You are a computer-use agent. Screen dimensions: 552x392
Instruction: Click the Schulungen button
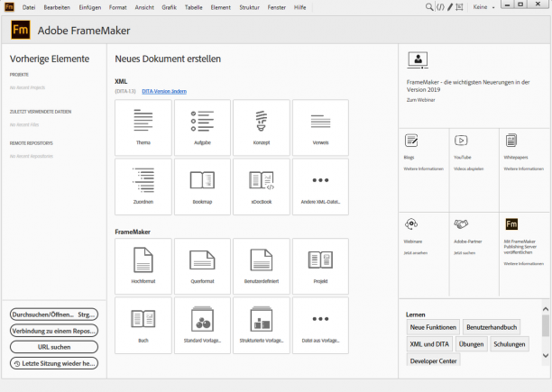click(509, 344)
